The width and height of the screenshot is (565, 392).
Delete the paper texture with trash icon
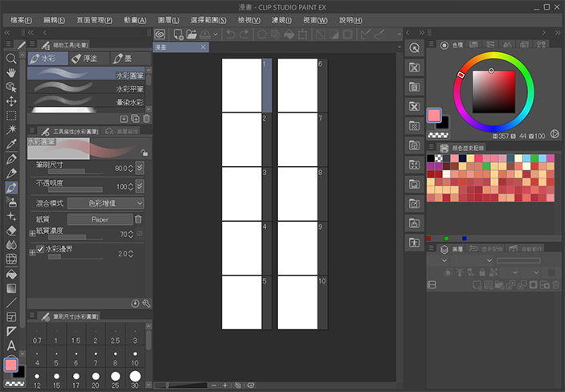138,219
